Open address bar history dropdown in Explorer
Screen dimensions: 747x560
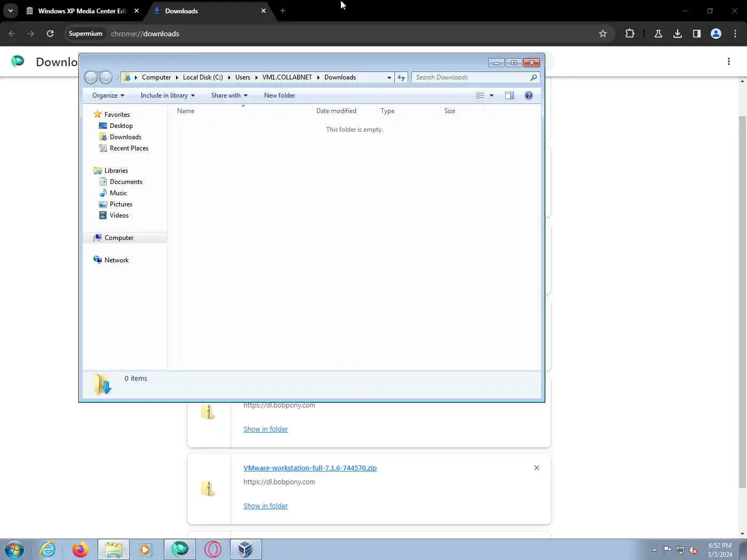click(x=389, y=77)
